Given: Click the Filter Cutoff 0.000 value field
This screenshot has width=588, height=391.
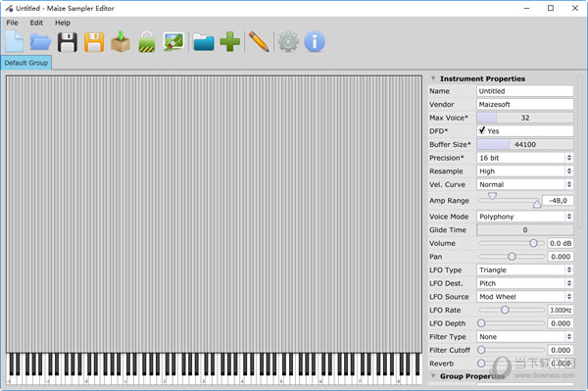Looking at the screenshot, I should click(x=561, y=350).
